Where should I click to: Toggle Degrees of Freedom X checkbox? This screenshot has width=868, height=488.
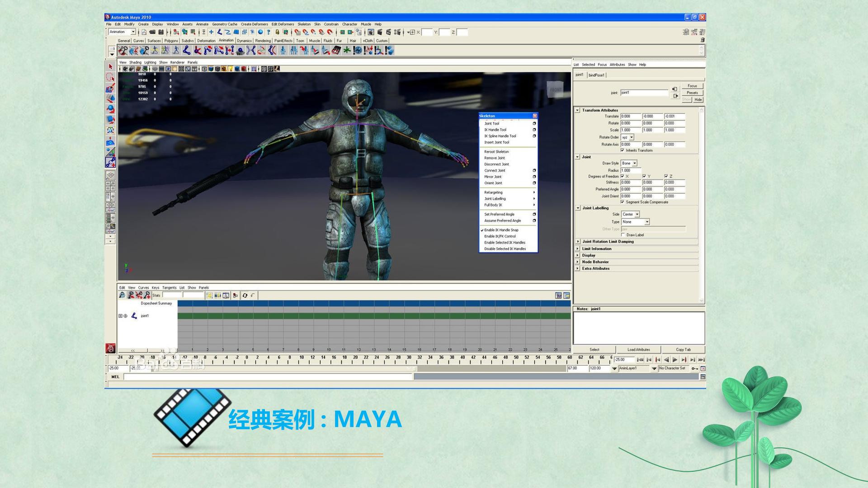[x=623, y=176]
